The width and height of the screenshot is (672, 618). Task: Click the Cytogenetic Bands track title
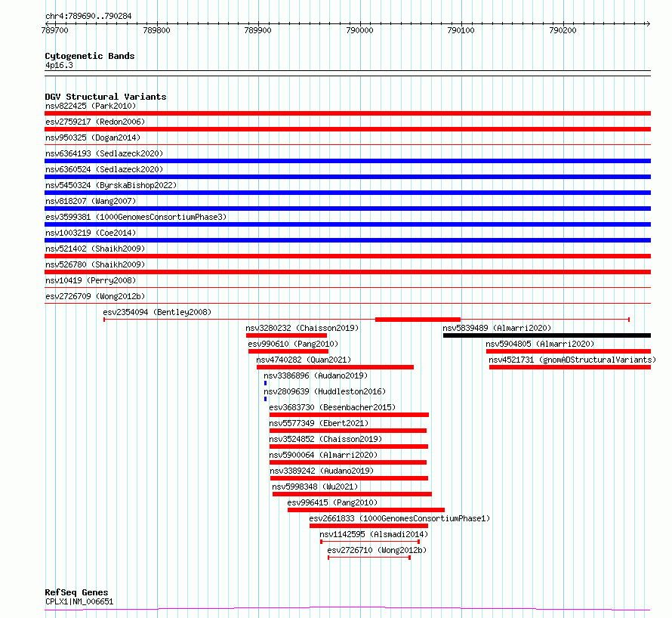pos(90,56)
